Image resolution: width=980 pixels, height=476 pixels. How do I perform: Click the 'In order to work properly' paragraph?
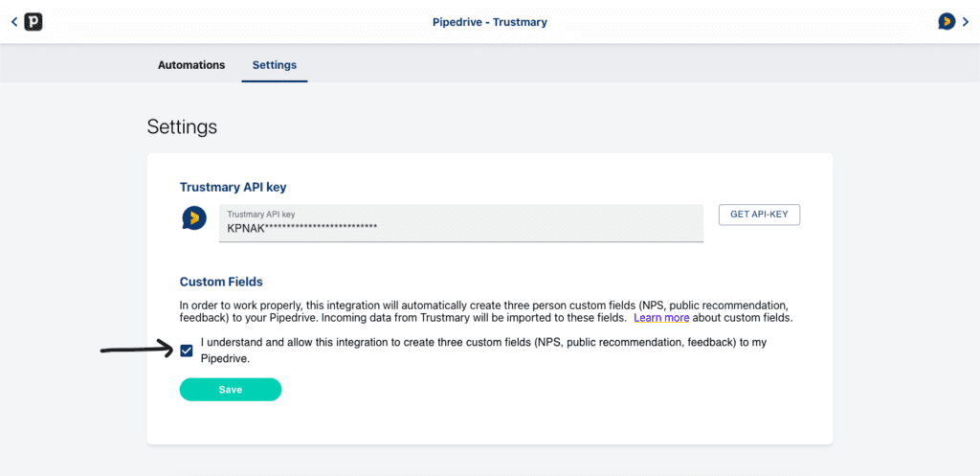click(486, 311)
